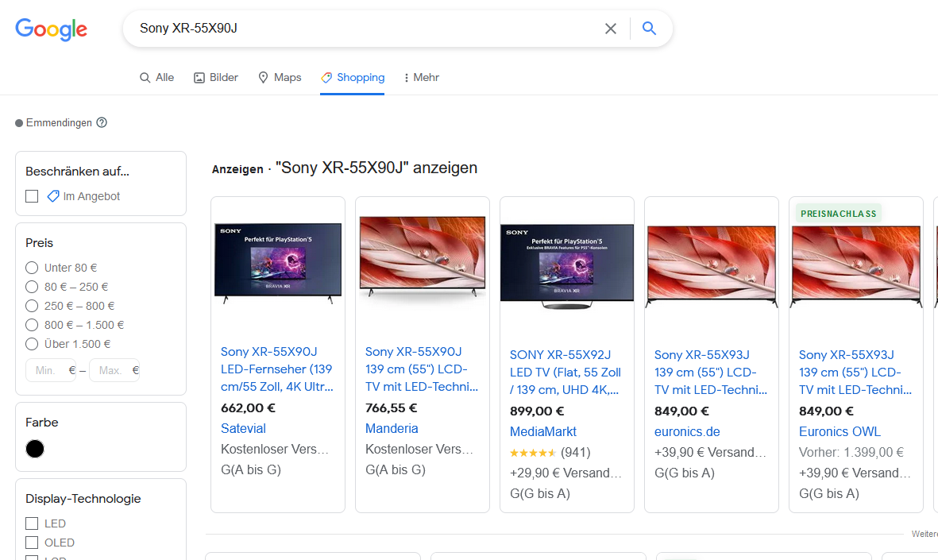Select the 250 € – 800 € price option
Image resolution: width=938 pixels, height=560 pixels.
(32, 306)
